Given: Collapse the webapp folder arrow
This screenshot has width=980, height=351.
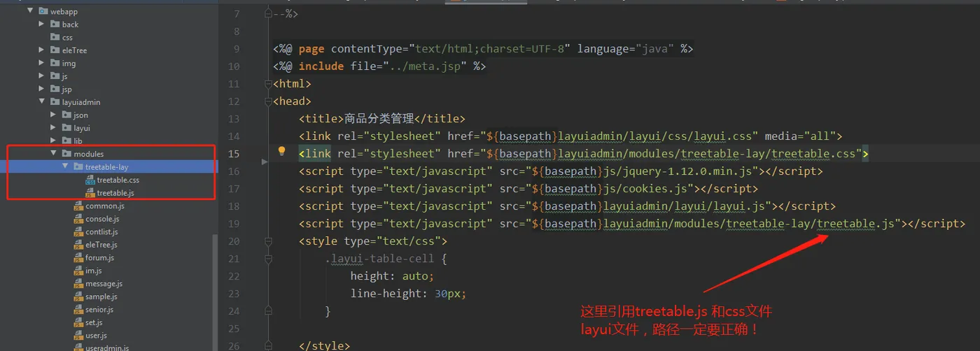Looking at the screenshot, I should (29, 11).
